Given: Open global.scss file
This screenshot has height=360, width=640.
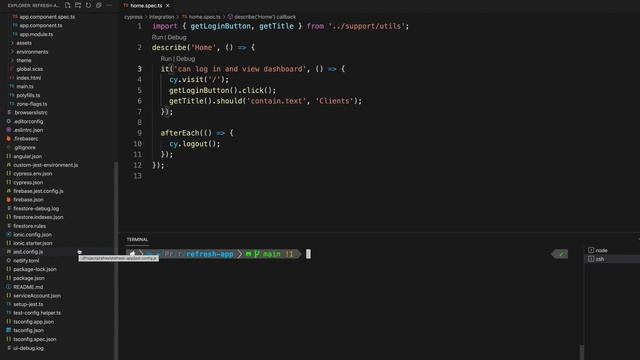Looking at the screenshot, I should (29, 69).
